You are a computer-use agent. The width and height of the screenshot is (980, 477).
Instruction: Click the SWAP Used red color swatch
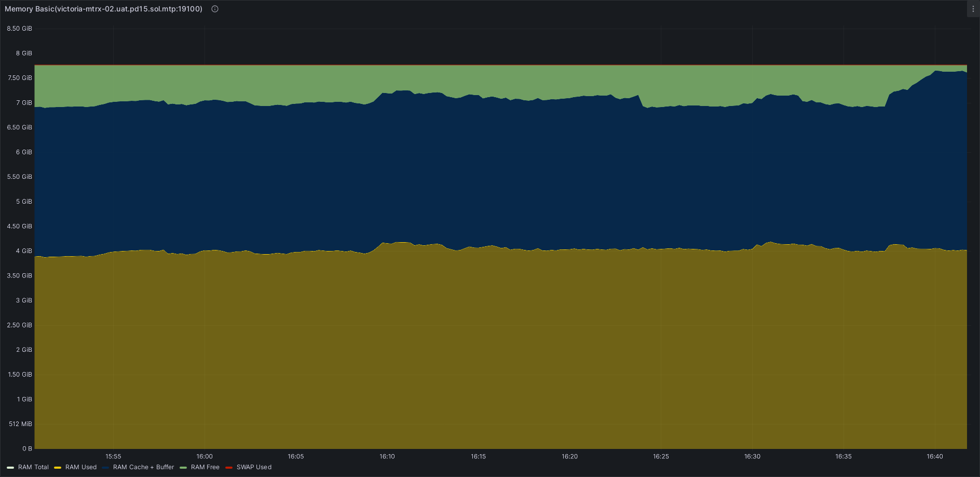pyautogui.click(x=229, y=468)
